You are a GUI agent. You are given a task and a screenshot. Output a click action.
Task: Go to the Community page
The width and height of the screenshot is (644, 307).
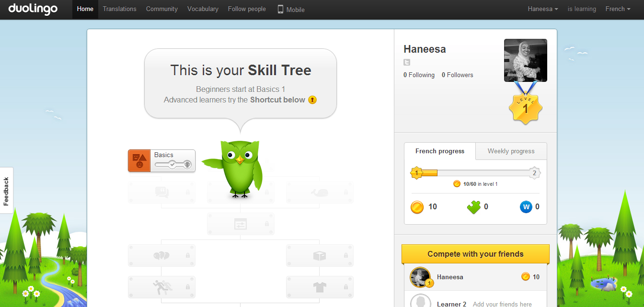tap(162, 9)
